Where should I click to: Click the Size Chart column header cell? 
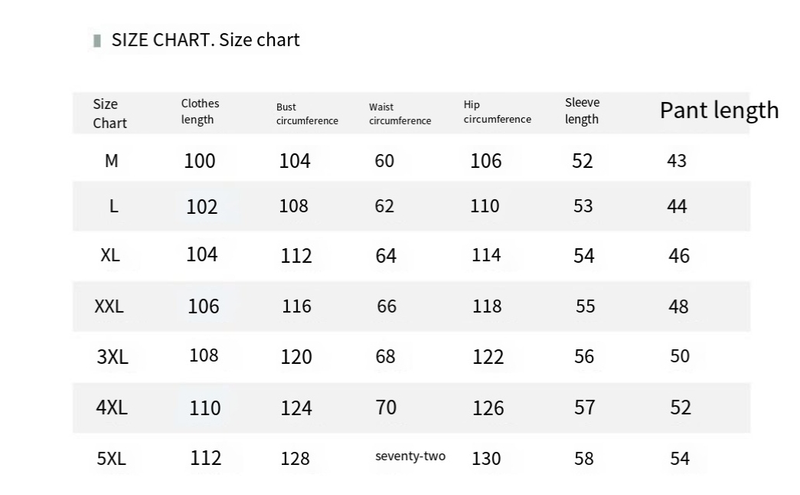(110, 113)
